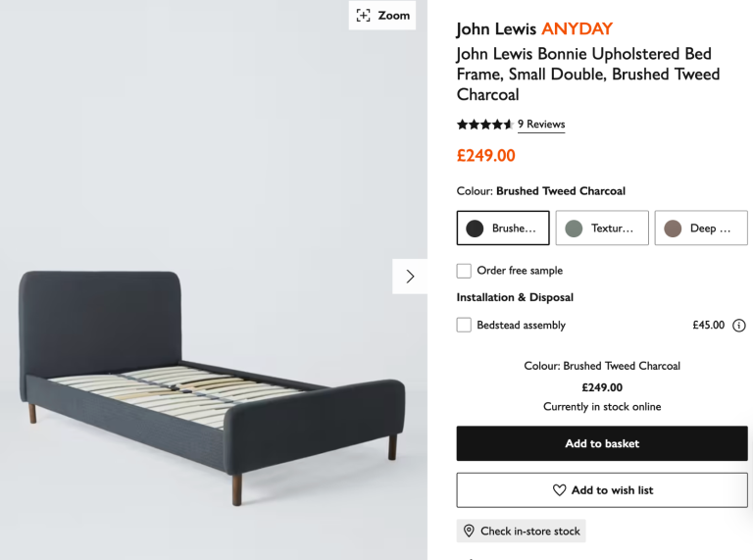Click the bed frame product image

(211, 373)
